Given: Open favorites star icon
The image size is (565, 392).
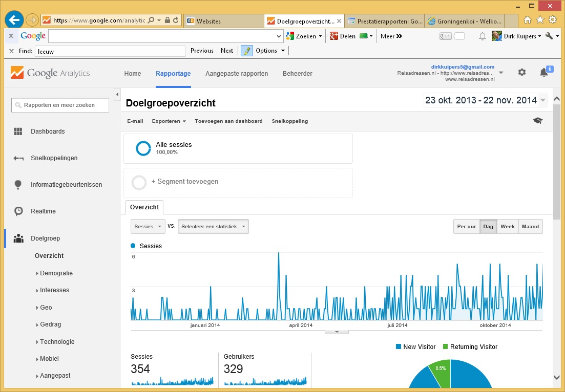Looking at the screenshot, I should pos(540,20).
